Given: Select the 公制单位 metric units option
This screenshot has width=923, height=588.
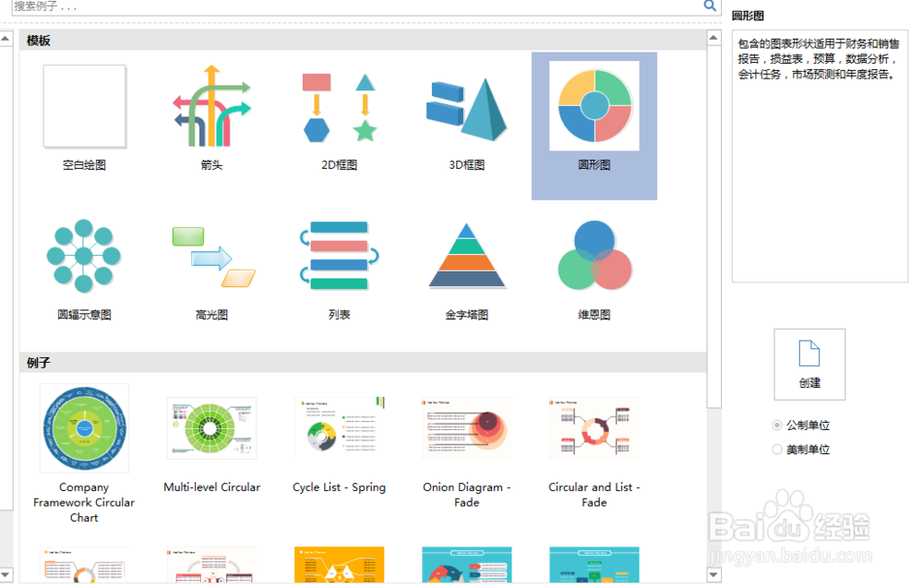Looking at the screenshot, I should pyautogui.click(x=801, y=425).
